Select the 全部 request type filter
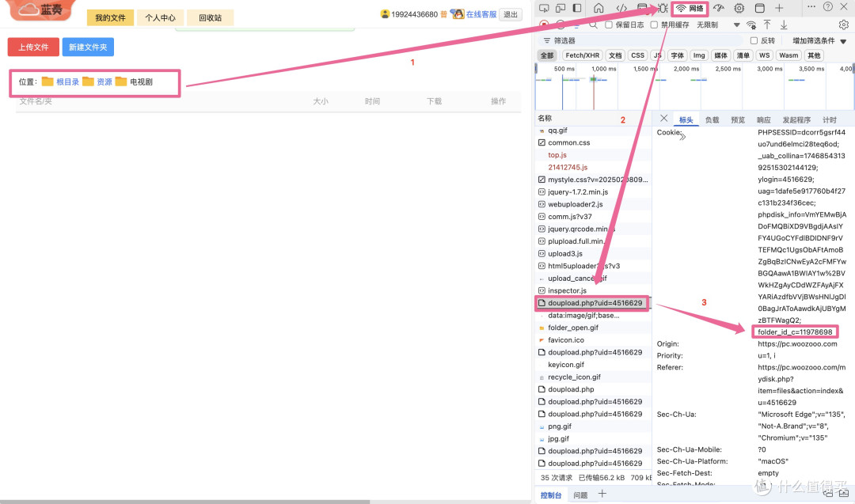Image resolution: width=855 pixels, height=504 pixels. (547, 55)
